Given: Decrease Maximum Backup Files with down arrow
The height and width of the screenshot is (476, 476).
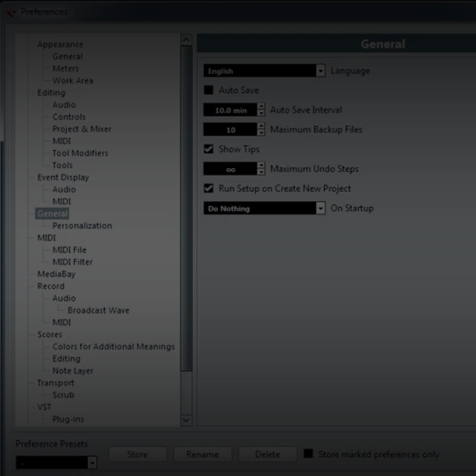Looking at the screenshot, I should pos(261,133).
